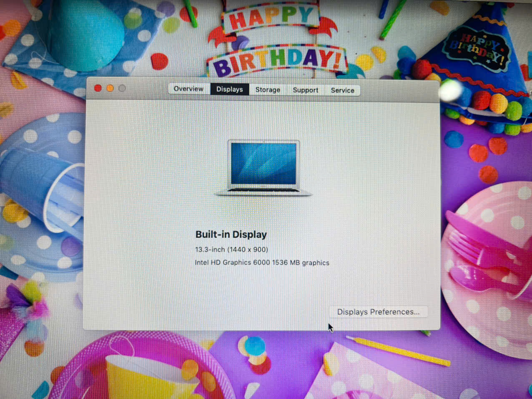This screenshot has height=399, width=532.
Task: Open Displays Preferences
Action: coord(378,312)
